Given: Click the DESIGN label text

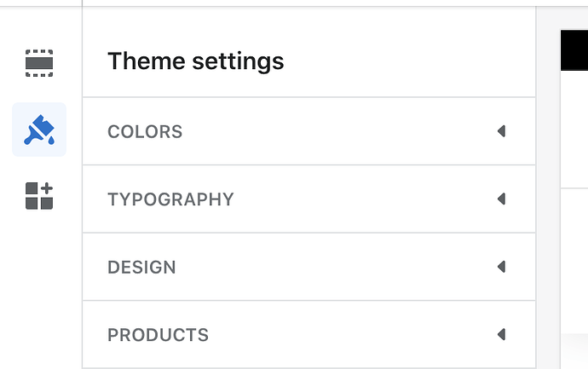Looking at the screenshot, I should pyautogui.click(x=141, y=268).
